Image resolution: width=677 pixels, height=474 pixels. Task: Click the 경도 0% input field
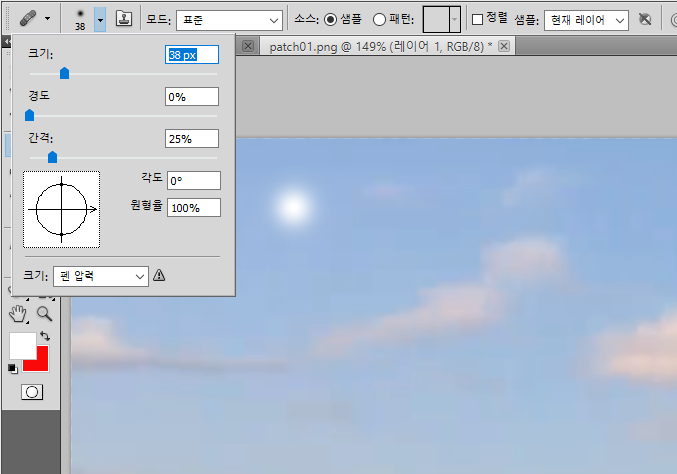pyautogui.click(x=192, y=97)
